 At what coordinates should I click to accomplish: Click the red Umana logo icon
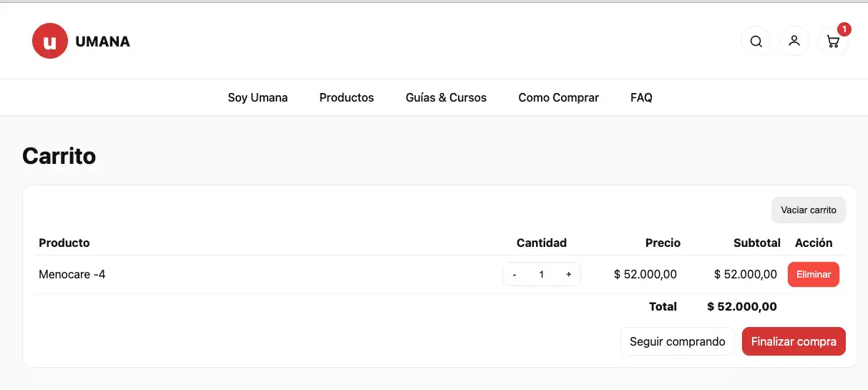point(50,42)
